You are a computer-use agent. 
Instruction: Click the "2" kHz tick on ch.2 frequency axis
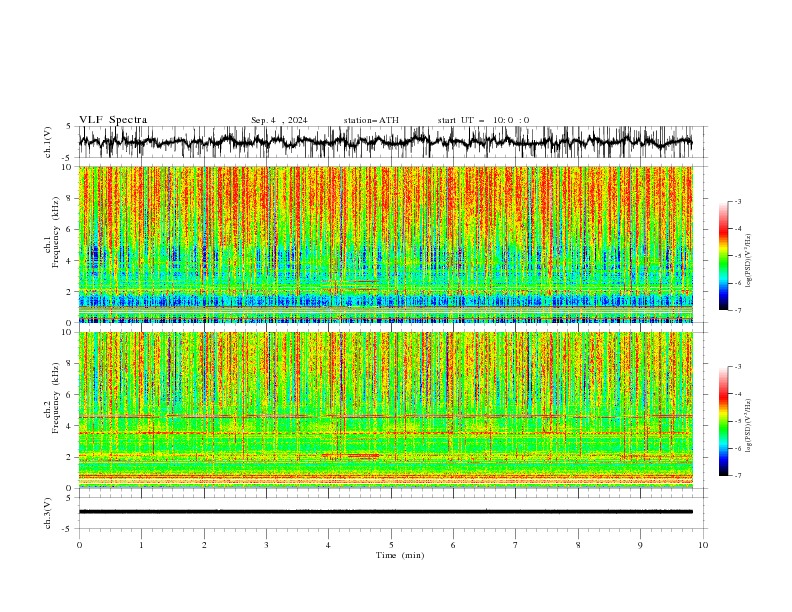(x=70, y=457)
